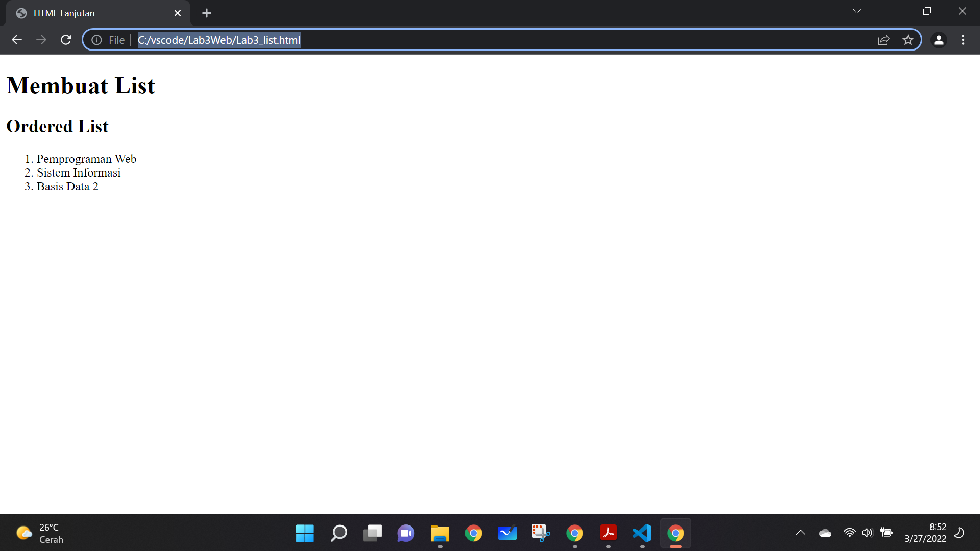
Task: Click the page info icon in the address bar
Action: pyautogui.click(x=96, y=40)
